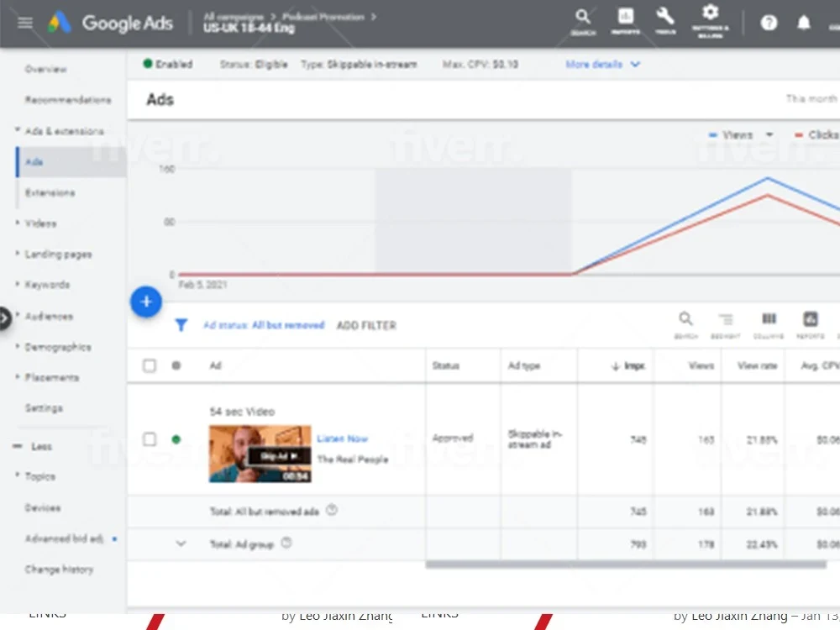Click the horizontal table scrollbar
This screenshot has width=840, height=630.
tap(626, 564)
